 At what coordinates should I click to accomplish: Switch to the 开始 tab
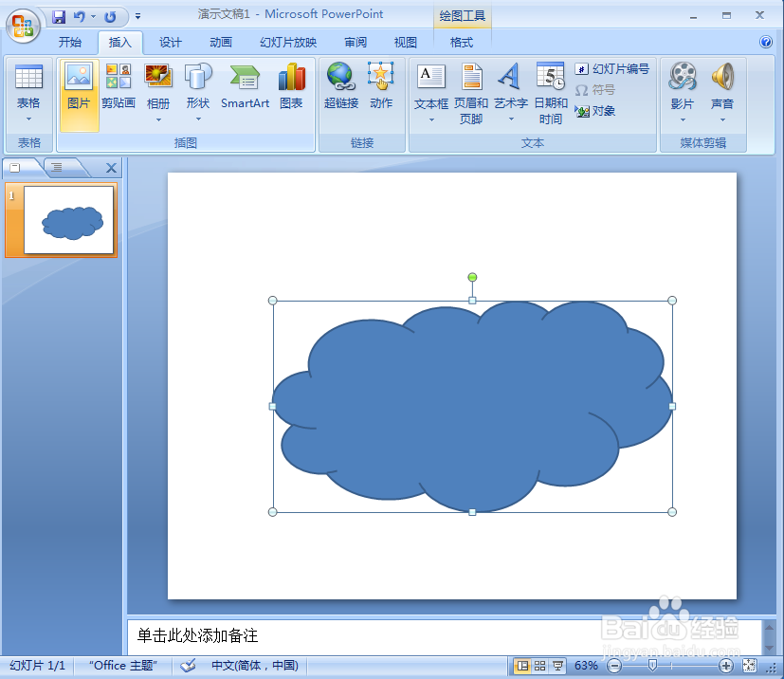pyautogui.click(x=70, y=43)
